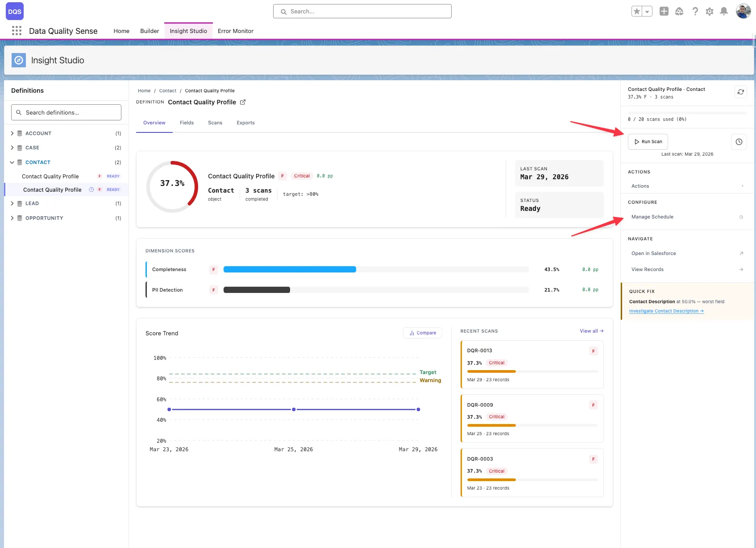Expand the ACCOUNT definitions group

pyautogui.click(x=12, y=133)
